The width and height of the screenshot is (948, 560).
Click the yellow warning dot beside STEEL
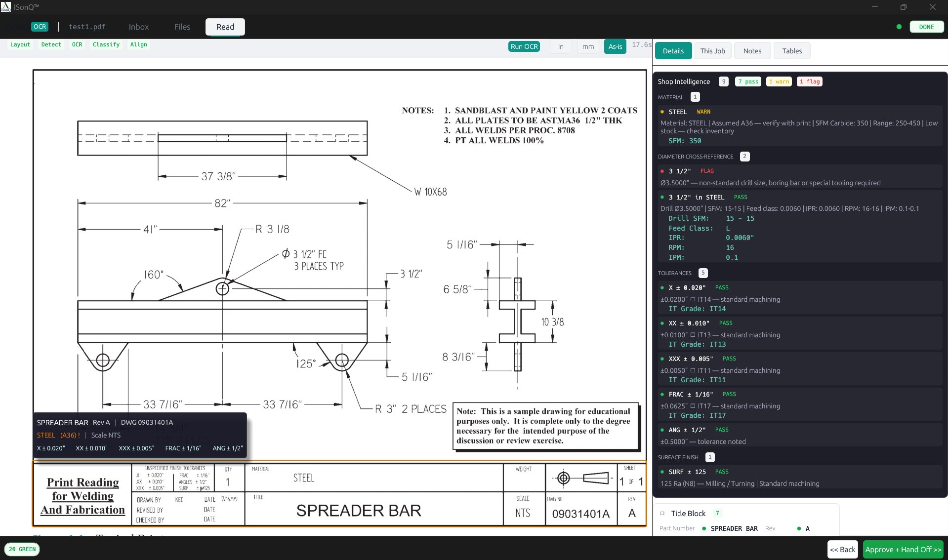662,112
